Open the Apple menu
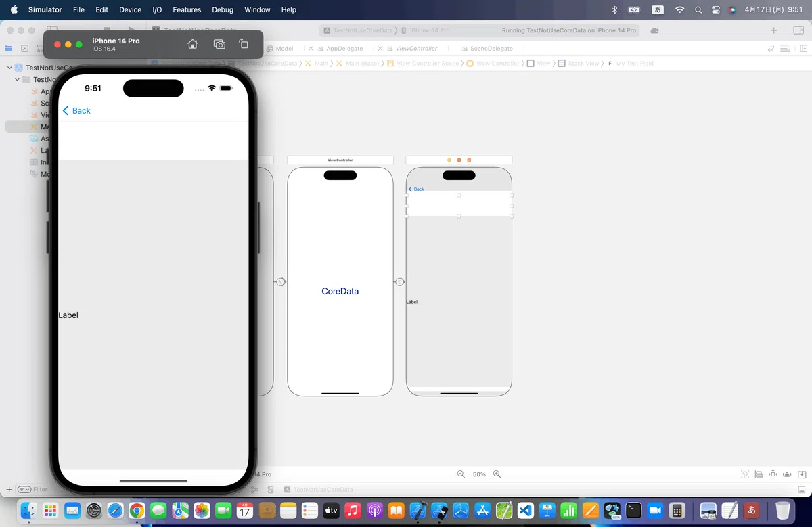 (x=14, y=9)
